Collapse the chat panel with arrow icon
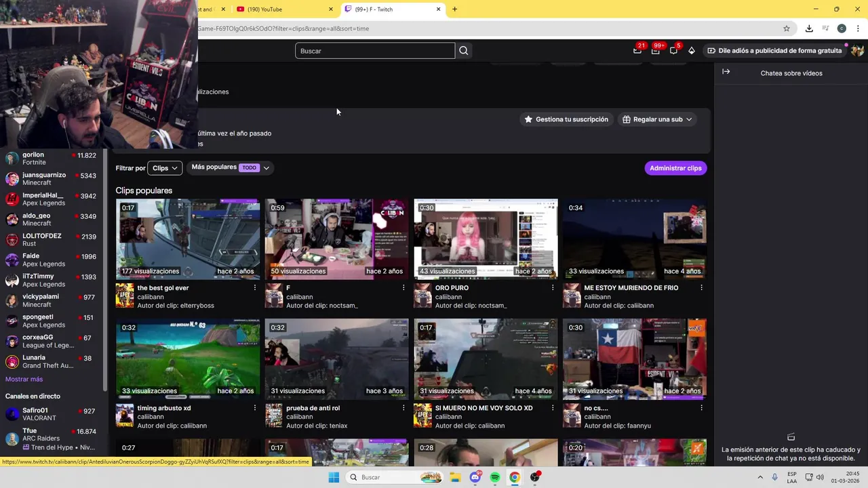868x488 pixels. tap(726, 72)
